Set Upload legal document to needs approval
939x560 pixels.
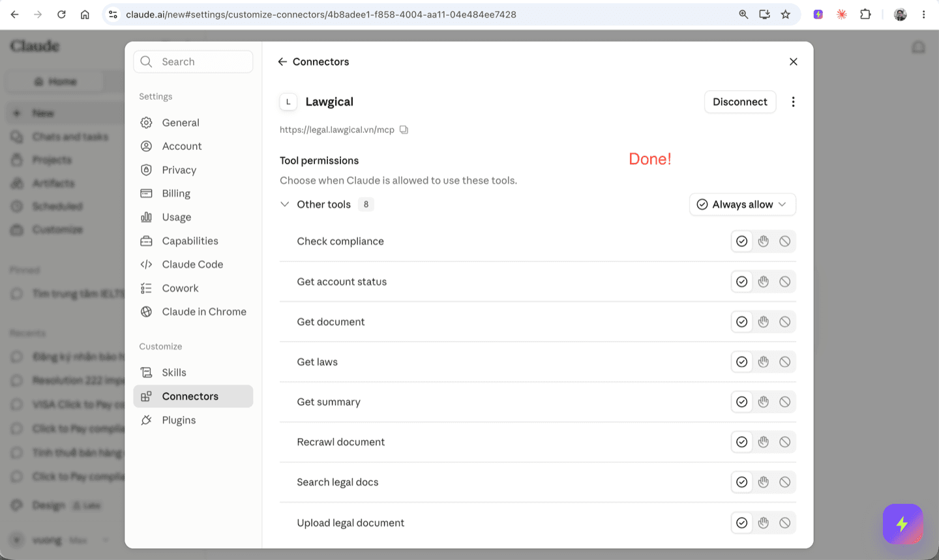click(764, 523)
